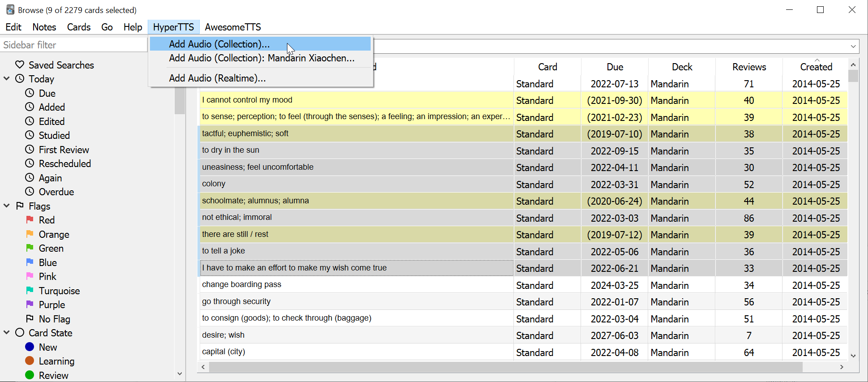Click the turquoise flag icon
868x382 pixels.
click(x=30, y=291)
